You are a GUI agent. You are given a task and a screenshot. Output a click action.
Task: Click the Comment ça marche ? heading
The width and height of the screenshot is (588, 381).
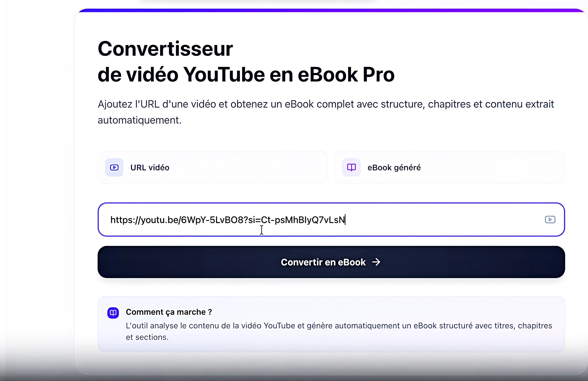point(169,312)
